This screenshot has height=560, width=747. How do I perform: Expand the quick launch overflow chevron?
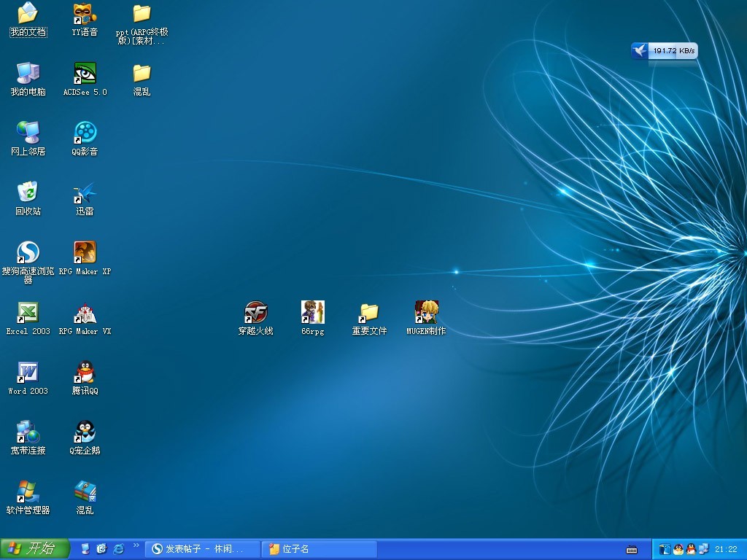(136, 545)
